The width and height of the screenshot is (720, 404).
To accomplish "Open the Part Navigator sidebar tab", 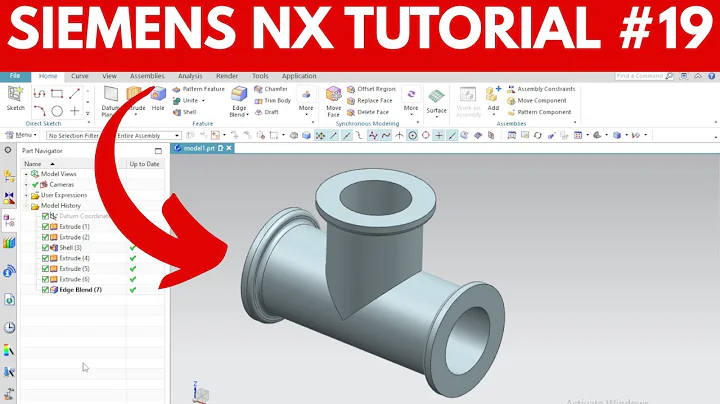I will point(9,221).
